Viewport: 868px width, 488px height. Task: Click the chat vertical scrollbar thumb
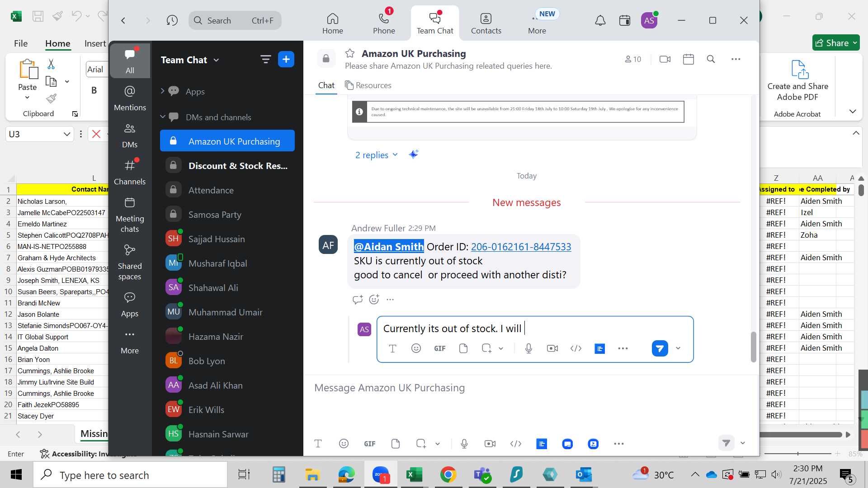pos(753,347)
